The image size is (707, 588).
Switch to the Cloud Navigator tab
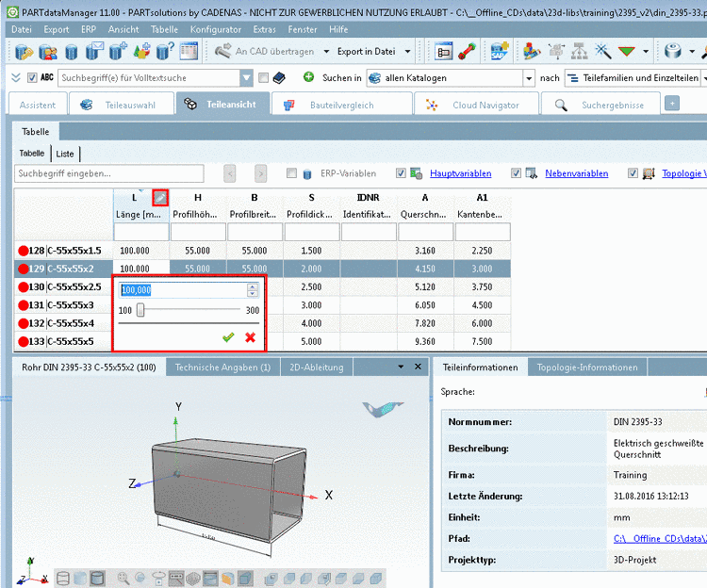[x=484, y=105]
